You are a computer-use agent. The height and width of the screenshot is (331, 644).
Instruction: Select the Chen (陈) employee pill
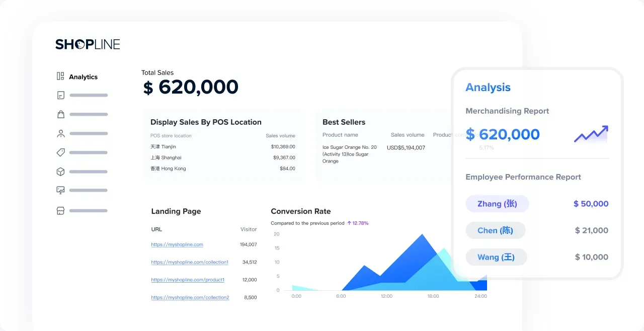point(496,230)
